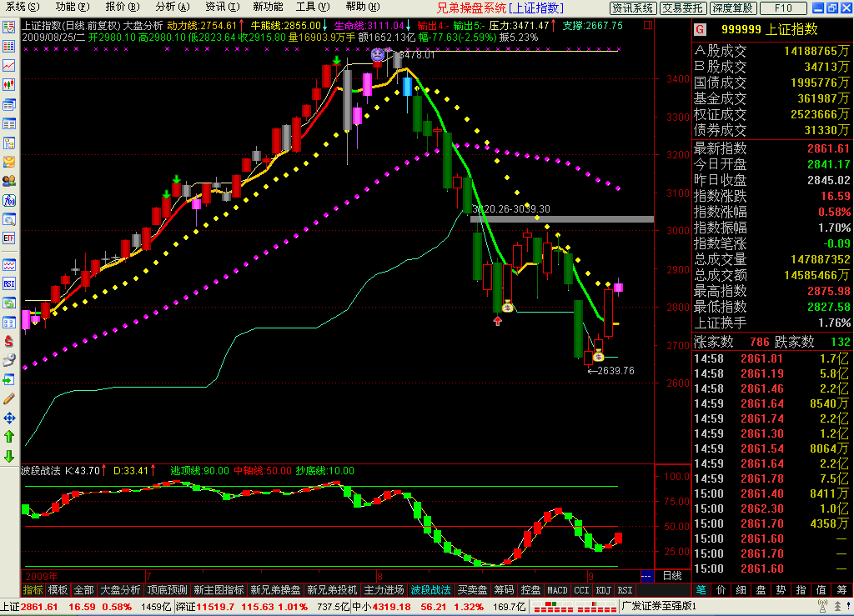Select the 笔 tab in right panel

[701, 590]
